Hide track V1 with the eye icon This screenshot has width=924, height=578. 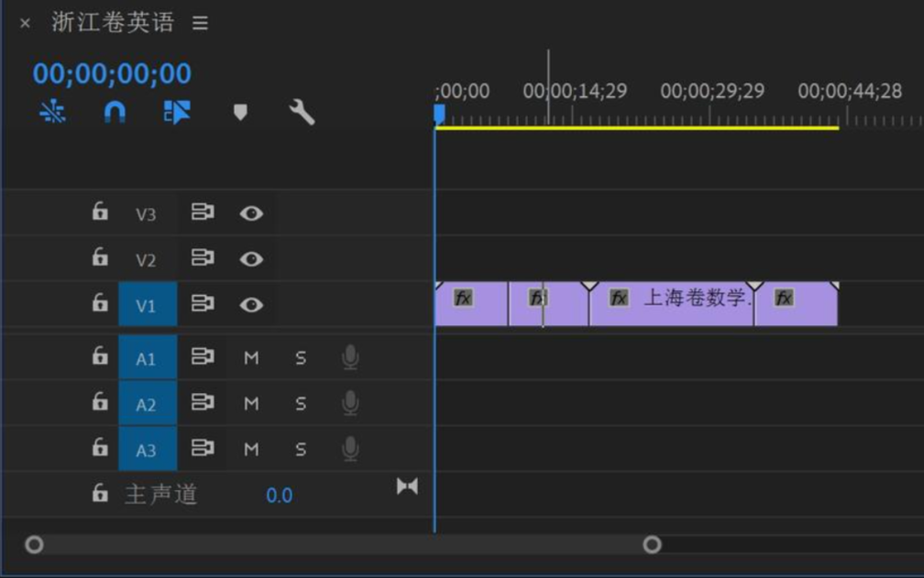251,304
